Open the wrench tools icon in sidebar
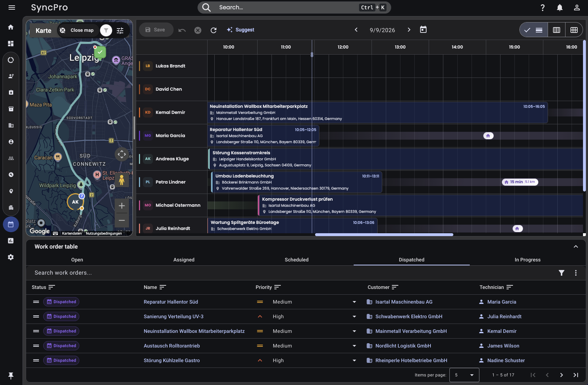This screenshot has width=588, height=385. (x=11, y=175)
